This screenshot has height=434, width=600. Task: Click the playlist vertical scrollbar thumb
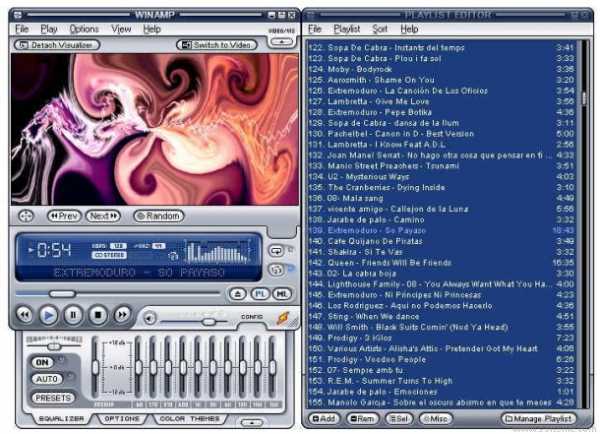coord(584,98)
